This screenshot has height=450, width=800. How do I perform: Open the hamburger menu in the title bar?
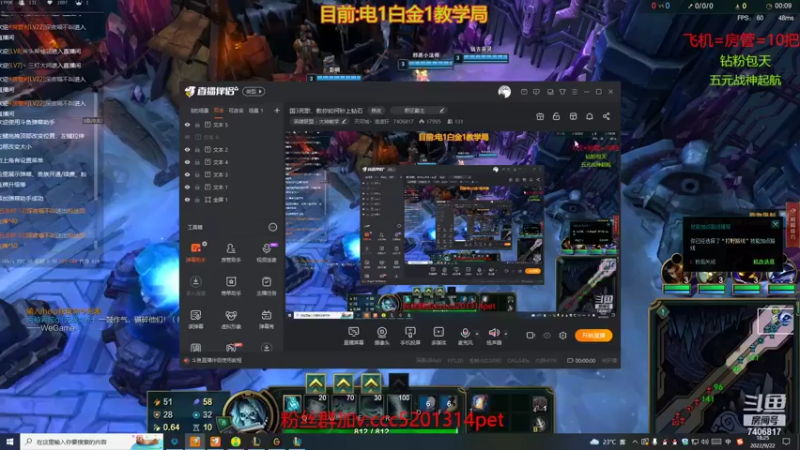point(574,92)
